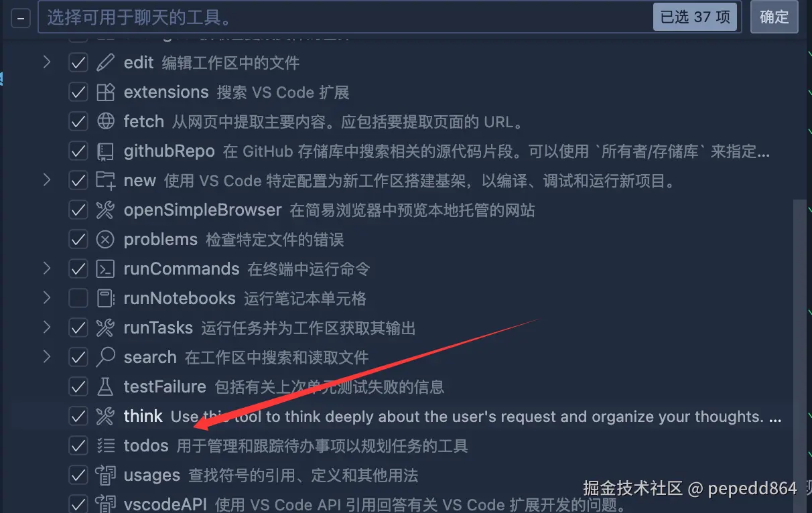This screenshot has width=812, height=513.
Task: Click the pencil icon beside edit
Action: (105, 63)
